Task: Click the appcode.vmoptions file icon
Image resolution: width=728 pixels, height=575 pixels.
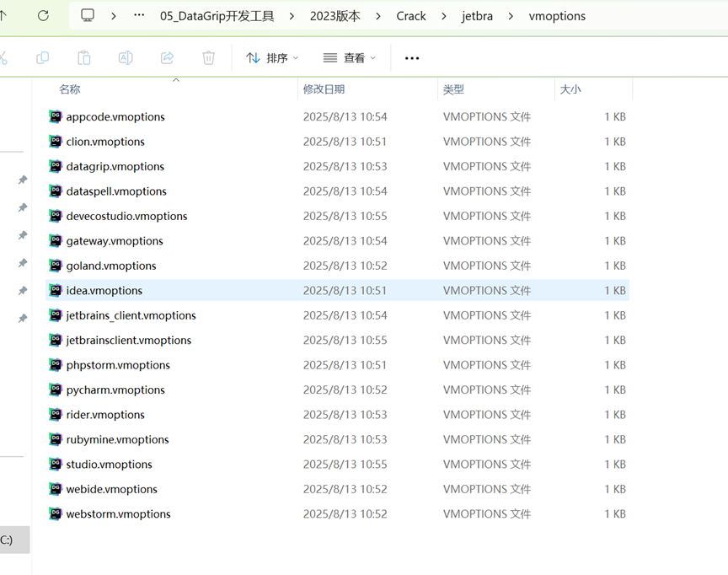Action: pyautogui.click(x=56, y=116)
